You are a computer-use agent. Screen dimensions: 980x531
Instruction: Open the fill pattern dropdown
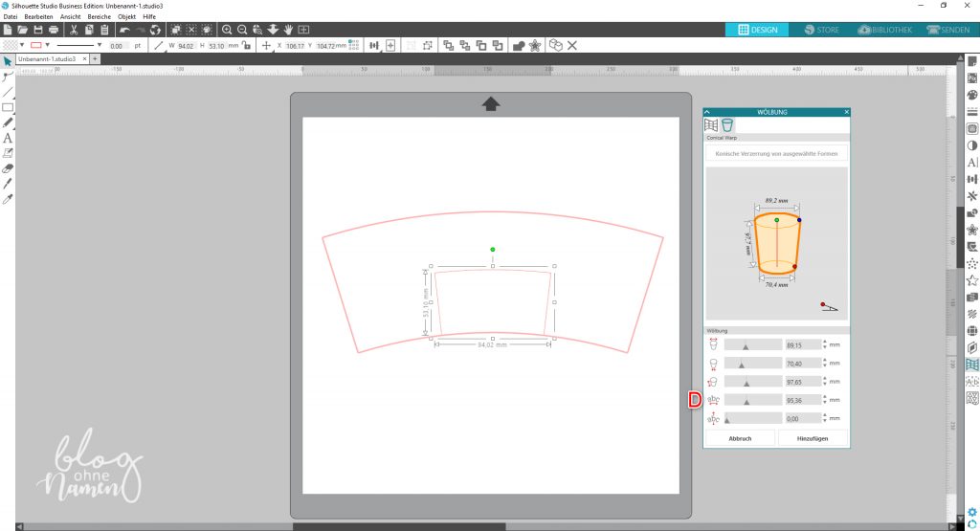(23, 45)
